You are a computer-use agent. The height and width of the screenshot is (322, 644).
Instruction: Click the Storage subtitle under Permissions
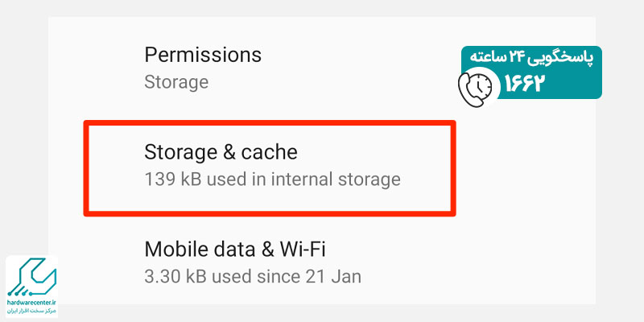[176, 82]
